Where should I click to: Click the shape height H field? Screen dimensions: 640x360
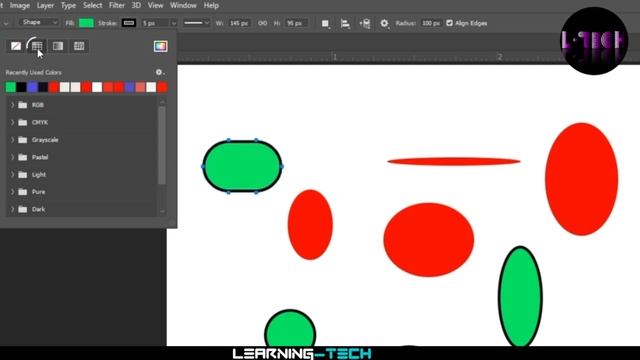[295, 23]
